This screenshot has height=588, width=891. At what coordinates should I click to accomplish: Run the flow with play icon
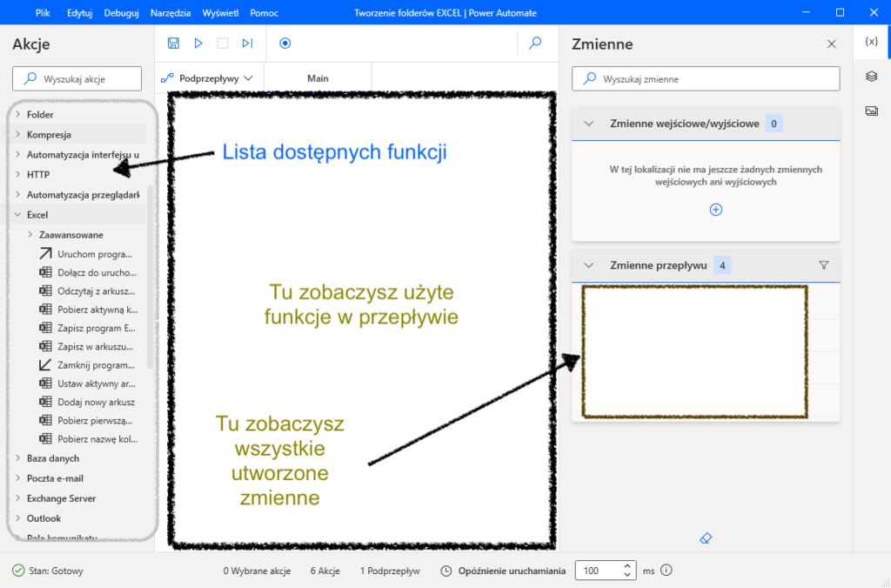point(198,43)
